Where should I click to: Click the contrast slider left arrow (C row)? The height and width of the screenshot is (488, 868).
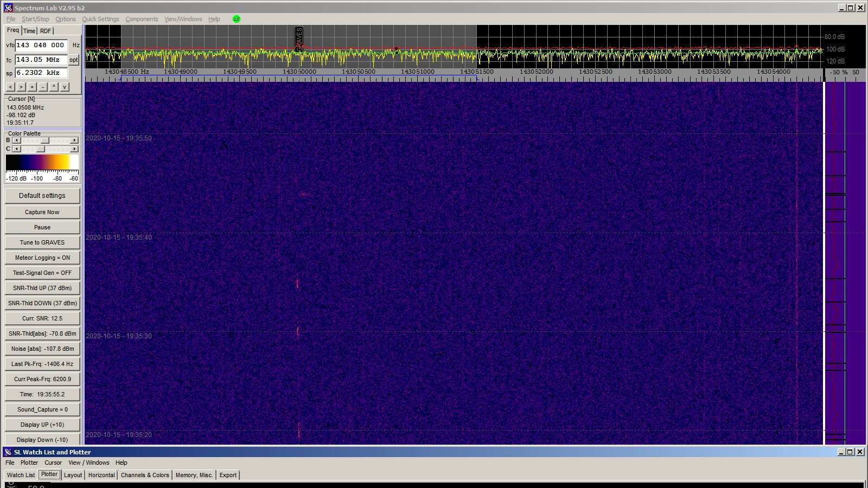[x=16, y=149]
